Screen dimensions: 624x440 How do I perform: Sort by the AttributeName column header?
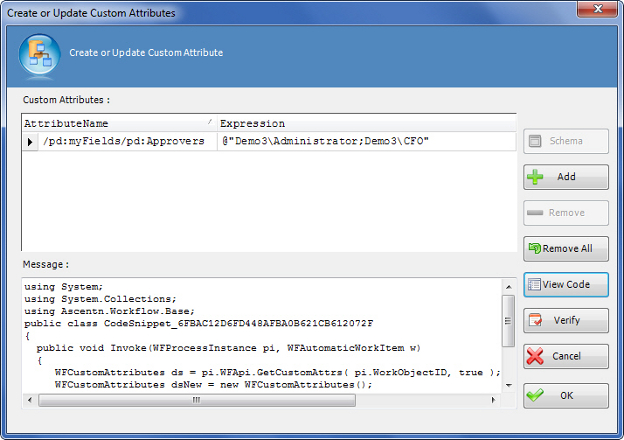[118, 123]
